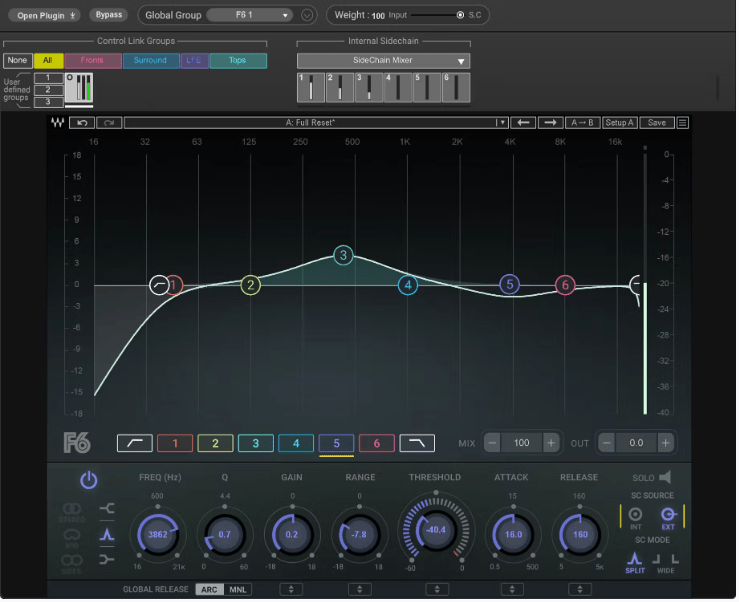Click the Attack link stepper arrows
The image size is (739, 602).
click(512, 590)
